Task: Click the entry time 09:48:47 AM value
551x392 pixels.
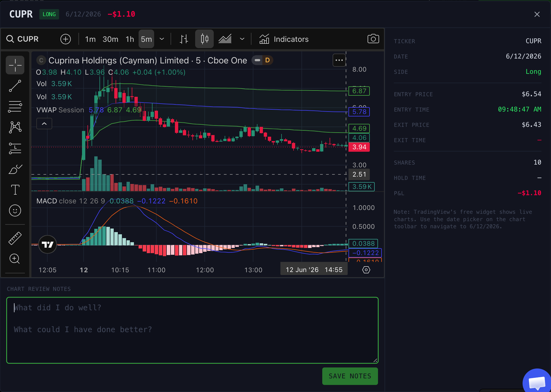Action: 519,109
